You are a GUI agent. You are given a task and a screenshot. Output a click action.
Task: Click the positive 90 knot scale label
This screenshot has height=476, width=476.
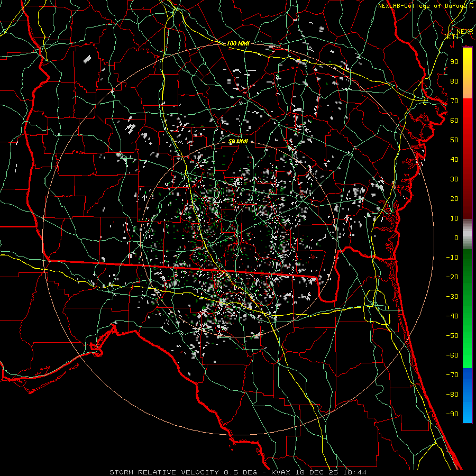tap(454, 62)
